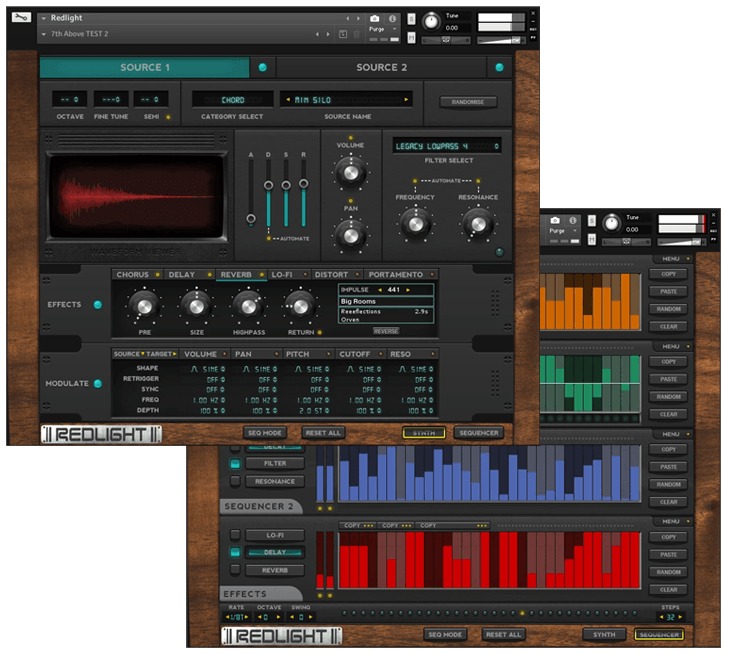Click the wrench icon in the Kontakt header
This screenshot has height=655, width=730.
tap(22, 17)
